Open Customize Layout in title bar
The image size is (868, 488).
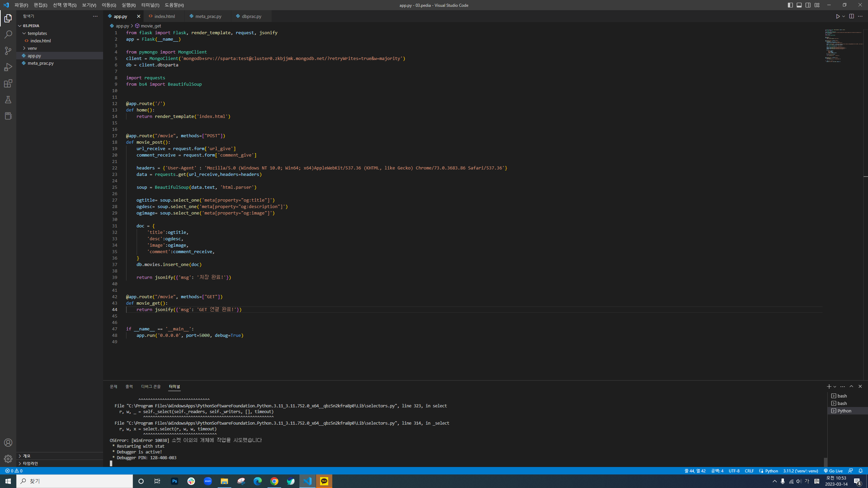click(817, 5)
